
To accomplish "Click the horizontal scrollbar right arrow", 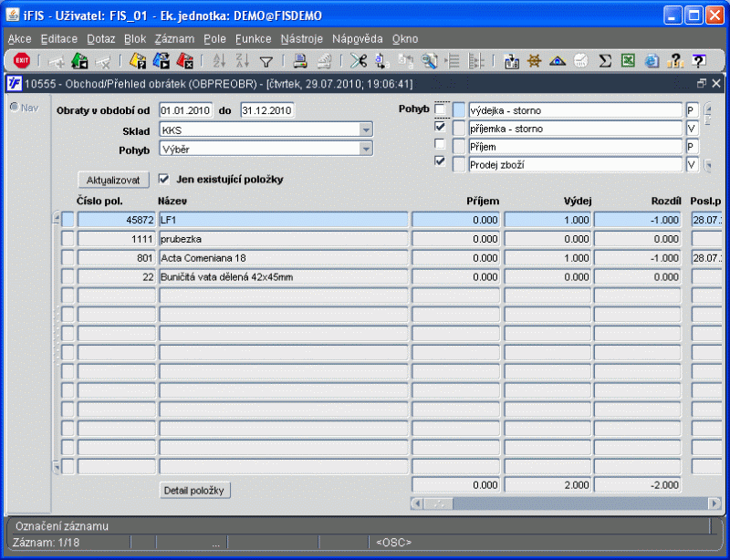I will click(714, 503).
